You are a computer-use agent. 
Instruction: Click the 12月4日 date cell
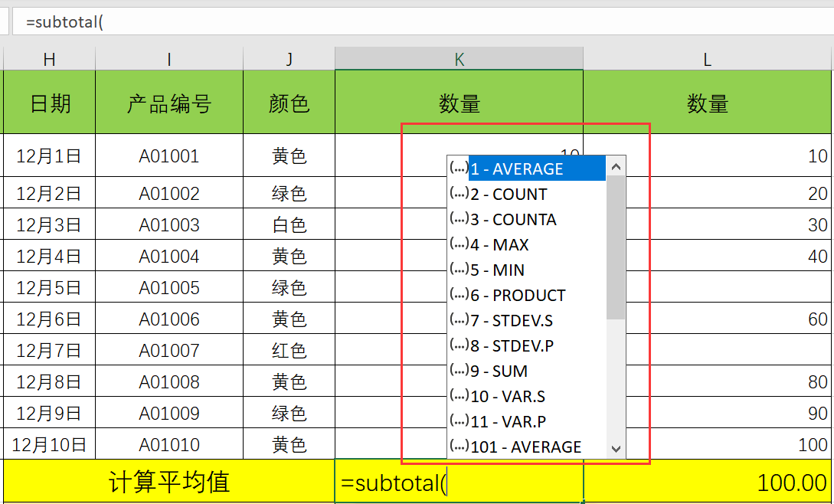(x=50, y=256)
